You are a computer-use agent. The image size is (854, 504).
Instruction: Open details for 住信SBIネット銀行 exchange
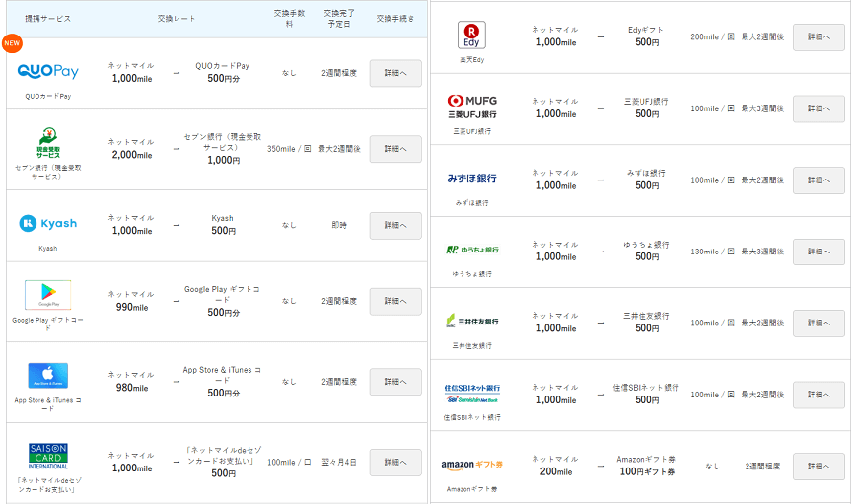point(818,395)
